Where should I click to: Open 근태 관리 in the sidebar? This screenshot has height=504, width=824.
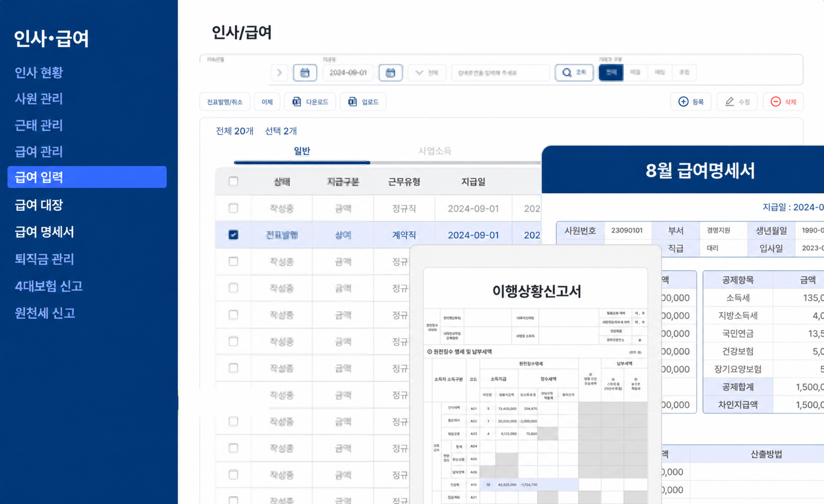pos(39,125)
